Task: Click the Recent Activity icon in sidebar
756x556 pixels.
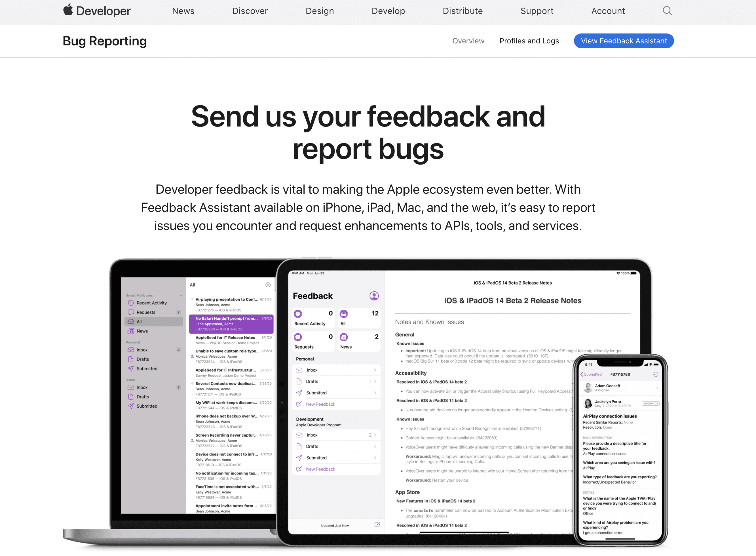Action: [x=131, y=302]
